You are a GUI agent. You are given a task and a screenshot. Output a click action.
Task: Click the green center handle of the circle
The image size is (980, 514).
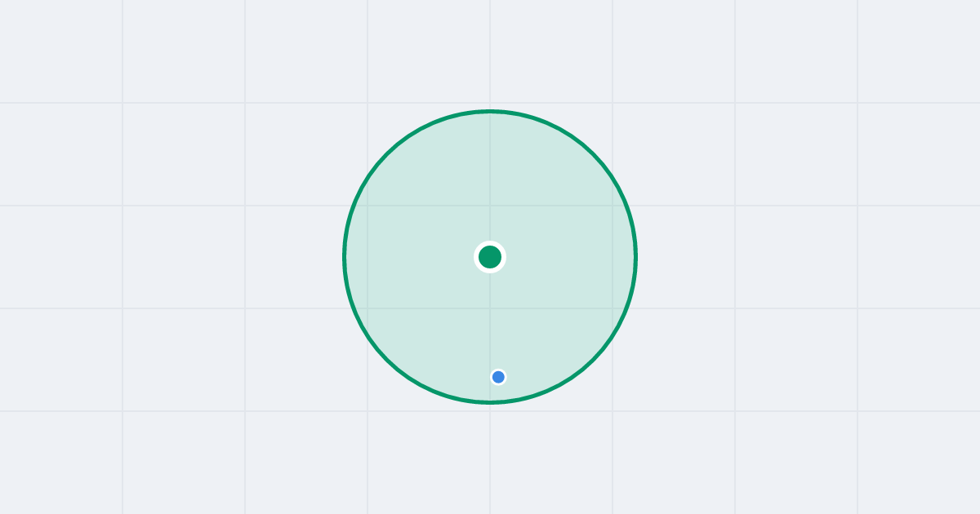(x=490, y=257)
